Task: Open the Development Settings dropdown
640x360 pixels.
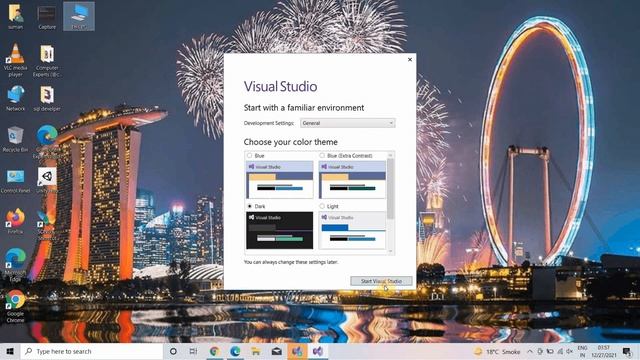Action: 348,123
